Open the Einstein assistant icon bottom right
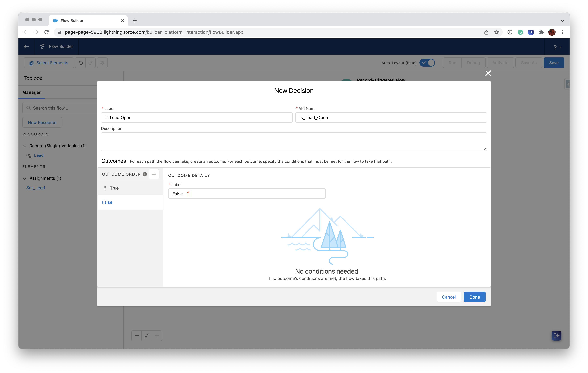Image resolution: width=588 pixels, height=373 pixels. [556, 335]
